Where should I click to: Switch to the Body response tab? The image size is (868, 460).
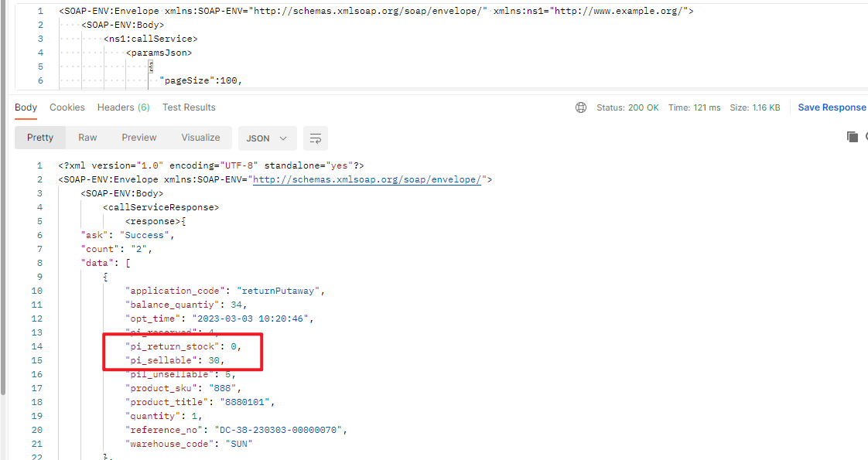pyautogui.click(x=26, y=107)
